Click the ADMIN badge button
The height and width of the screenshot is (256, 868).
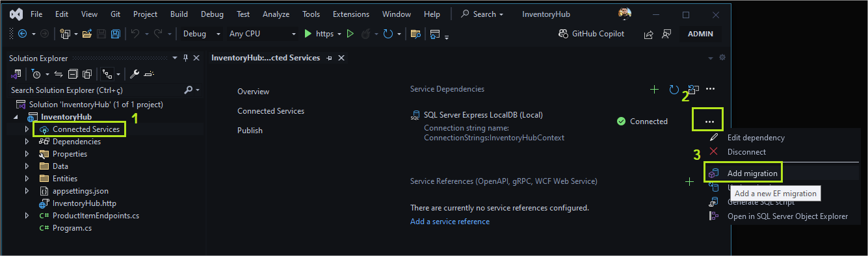point(700,34)
